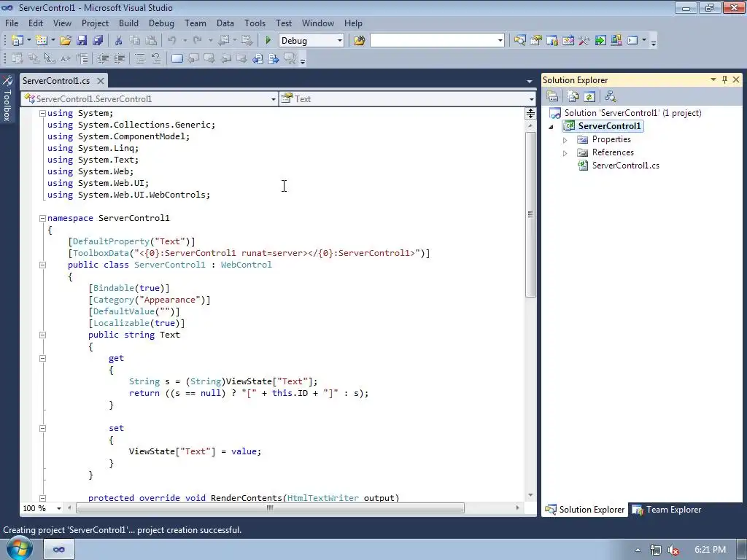
Task: Click the Navigate Forward icon
Action: coord(247,41)
